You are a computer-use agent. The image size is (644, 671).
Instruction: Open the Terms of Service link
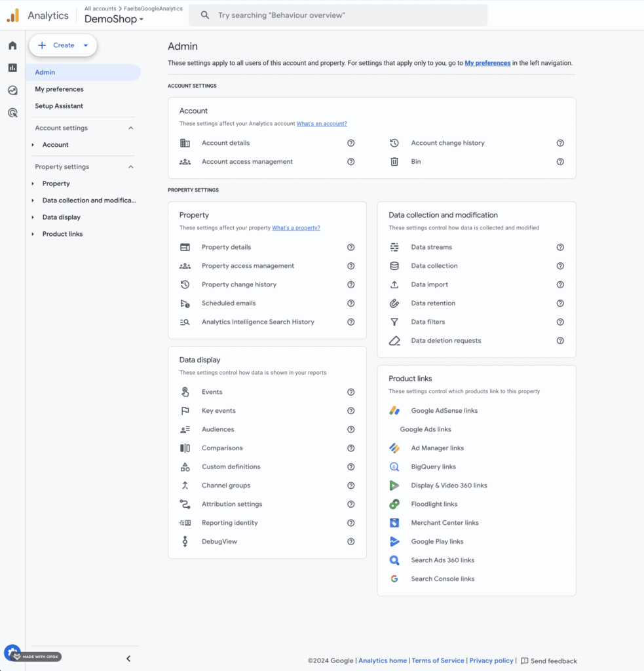(x=438, y=661)
